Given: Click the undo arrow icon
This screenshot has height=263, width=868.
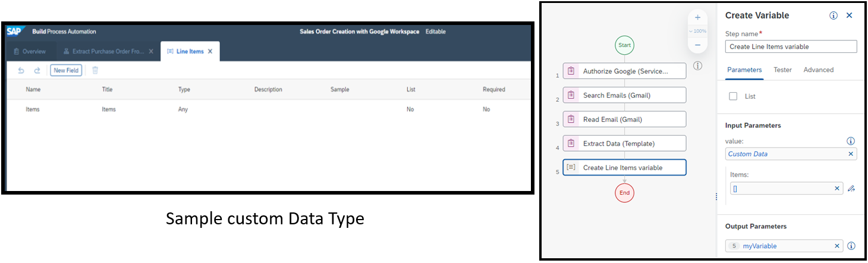Looking at the screenshot, I should point(21,70).
